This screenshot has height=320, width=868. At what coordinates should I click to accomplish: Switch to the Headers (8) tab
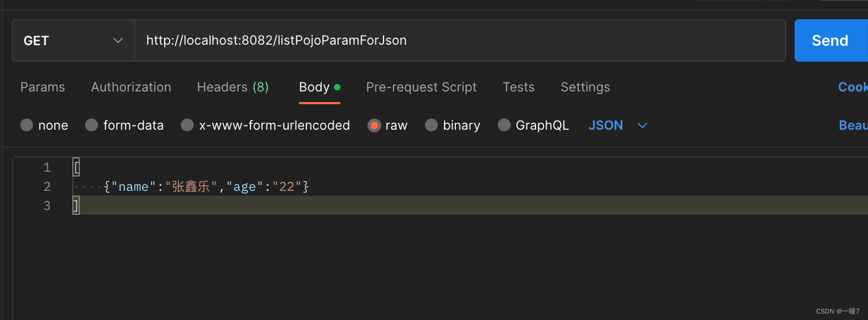232,87
